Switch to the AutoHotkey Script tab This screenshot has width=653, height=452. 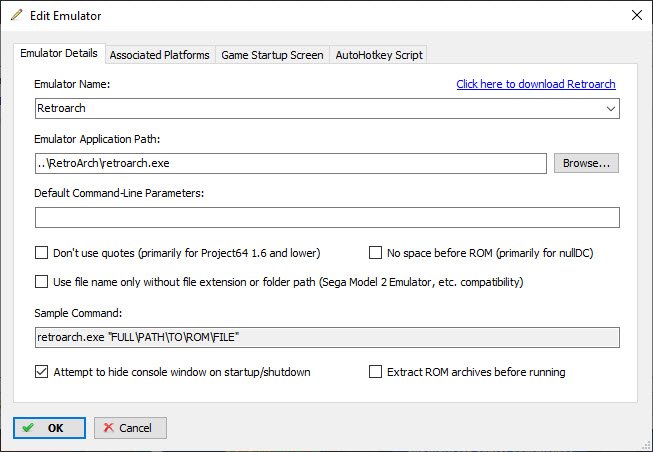click(379, 55)
